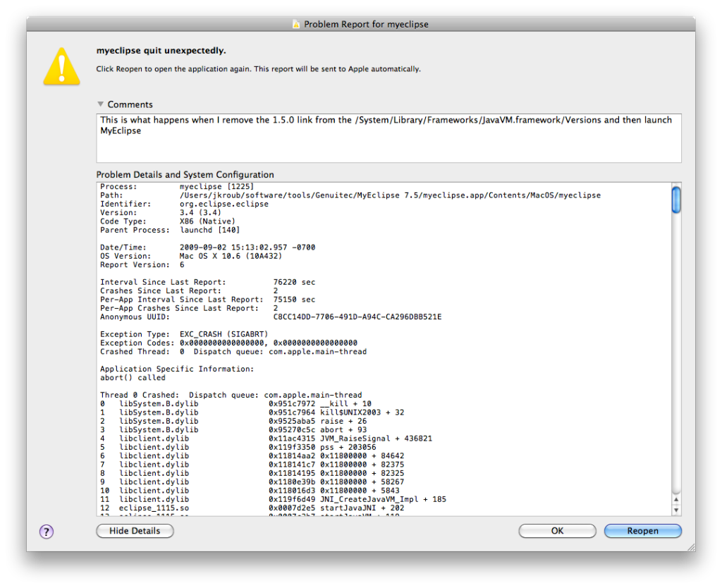Click the Anonymous UUID line
Viewport: 722px width, 588px height.
pyautogui.click(x=271, y=317)
